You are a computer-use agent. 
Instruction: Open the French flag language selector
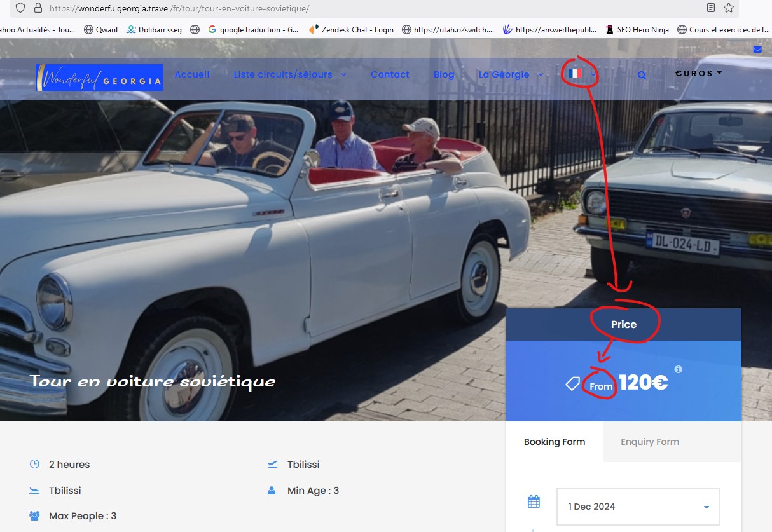(582, 74)
